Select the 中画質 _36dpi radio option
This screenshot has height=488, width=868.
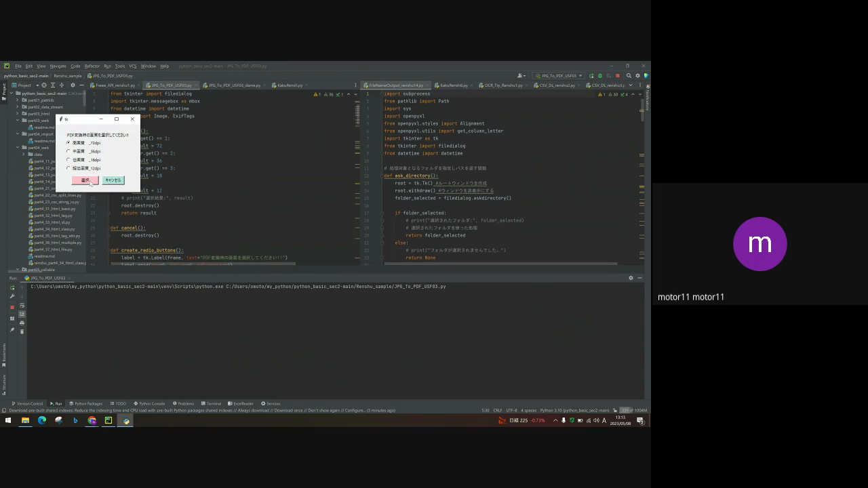[68, 151]
